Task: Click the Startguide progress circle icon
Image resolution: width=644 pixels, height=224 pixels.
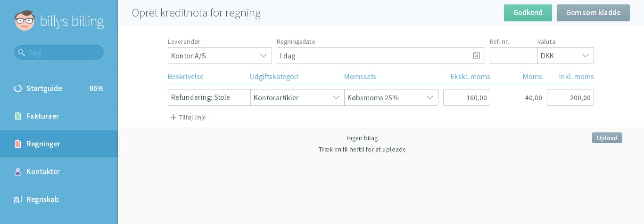Action: click(18, 88)
